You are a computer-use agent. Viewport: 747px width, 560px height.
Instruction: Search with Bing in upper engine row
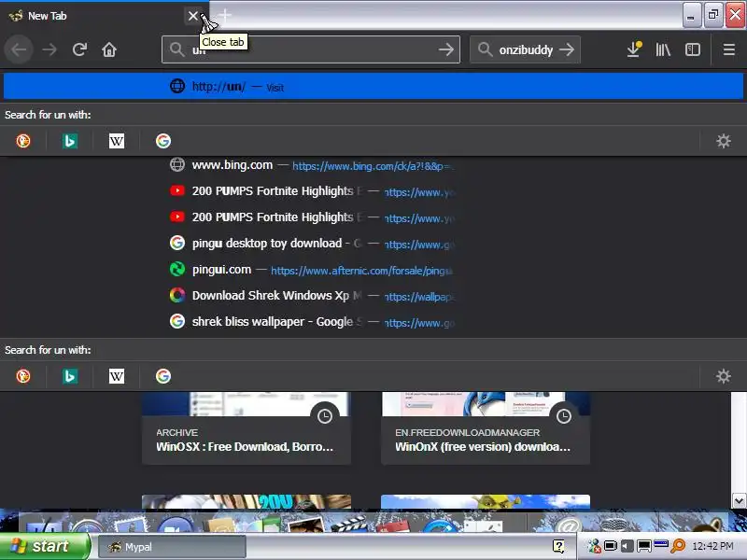pos(70,141)
